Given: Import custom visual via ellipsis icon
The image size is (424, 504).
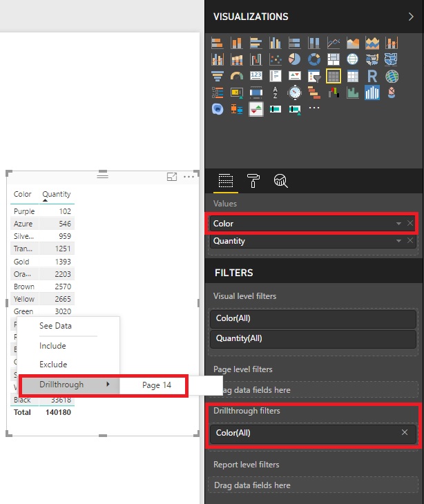Looking at the screenshot, I should point(314,108).
